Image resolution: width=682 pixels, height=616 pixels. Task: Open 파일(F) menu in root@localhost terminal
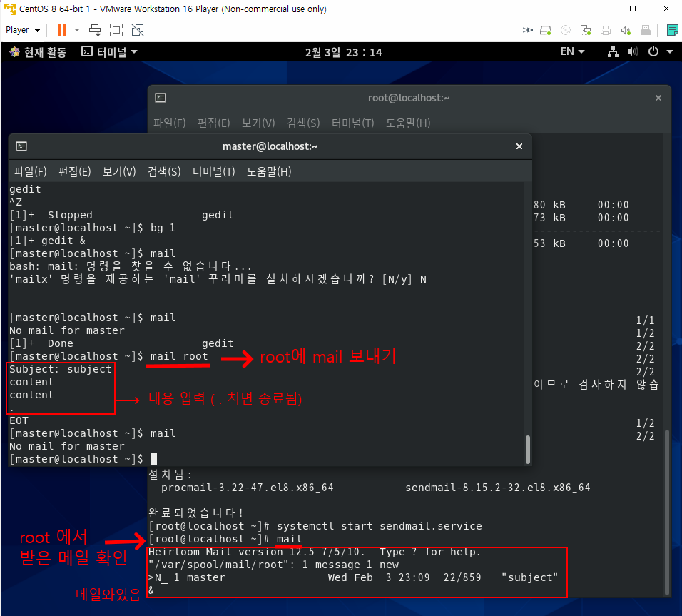pos(169,123)
